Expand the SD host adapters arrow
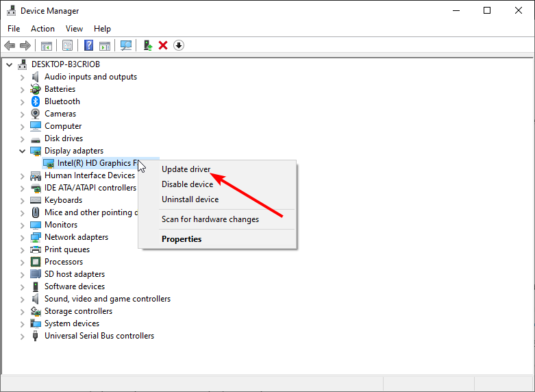Viewport: 535px width, 392px height. pyautogui.click(x=22, y=274)
